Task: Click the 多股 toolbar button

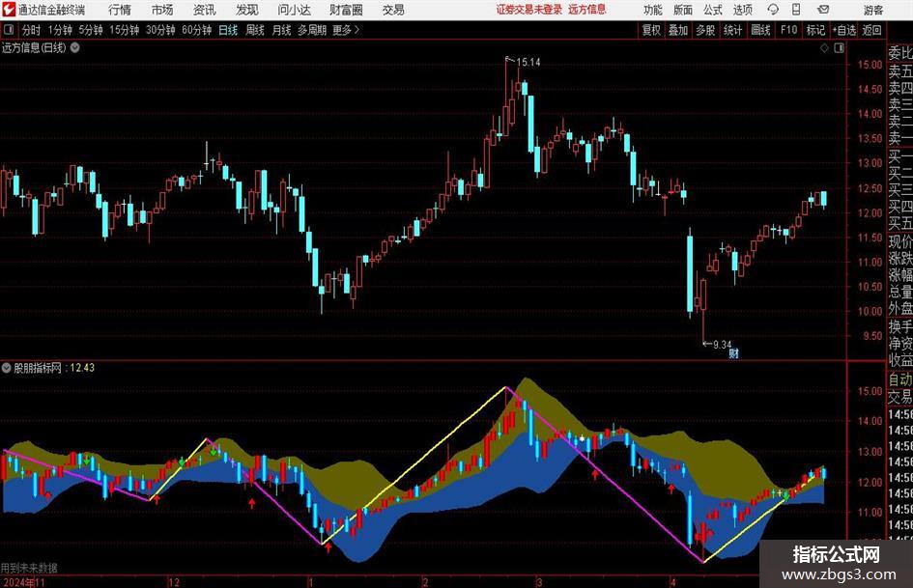Action: [705, 30]
